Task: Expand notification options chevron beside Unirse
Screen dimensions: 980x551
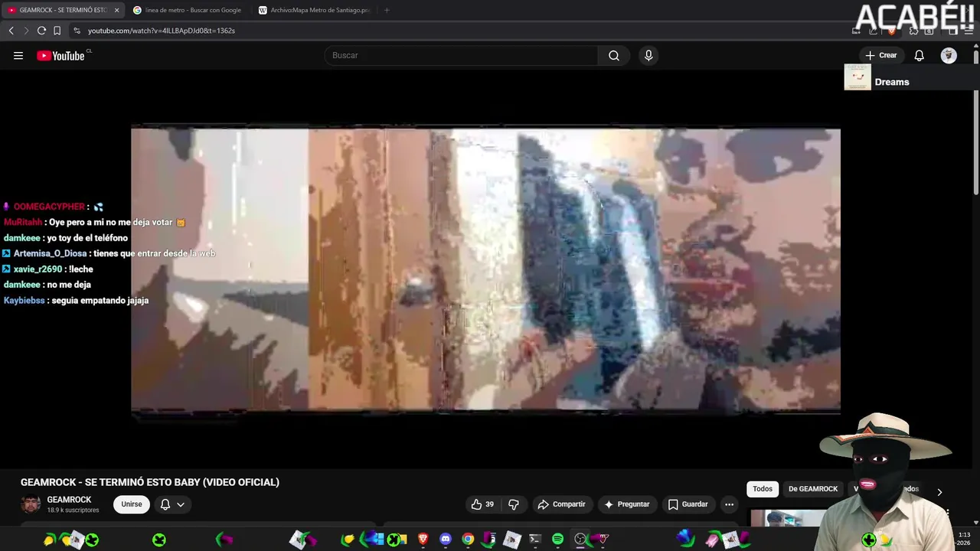Action: click(181, 504)
